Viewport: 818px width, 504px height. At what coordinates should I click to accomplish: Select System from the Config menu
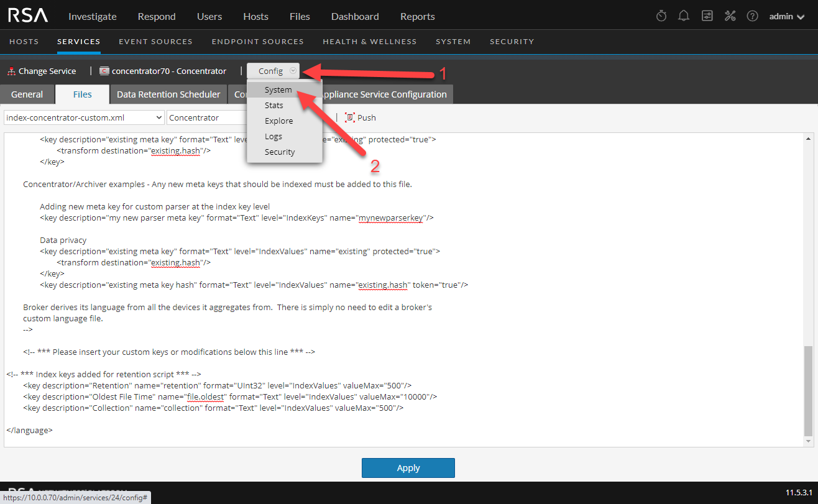(x=278, y=90)
